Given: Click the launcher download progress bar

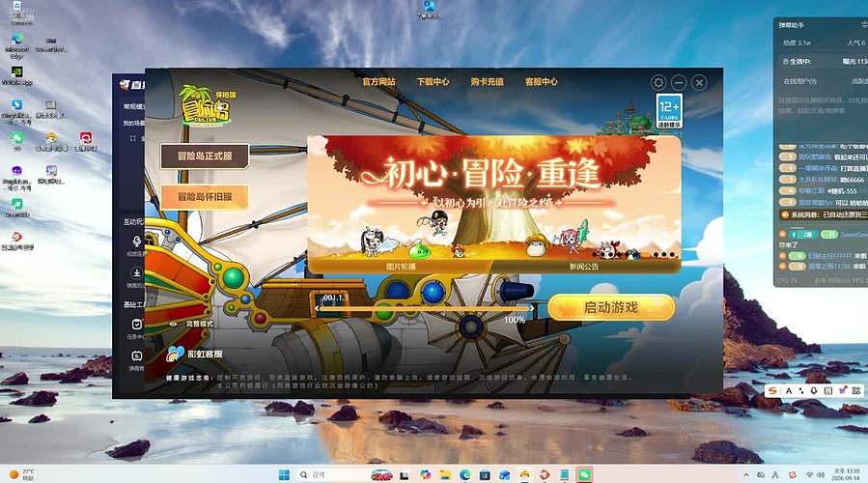Looking at the screenshot, I should [x=424, y=308].
